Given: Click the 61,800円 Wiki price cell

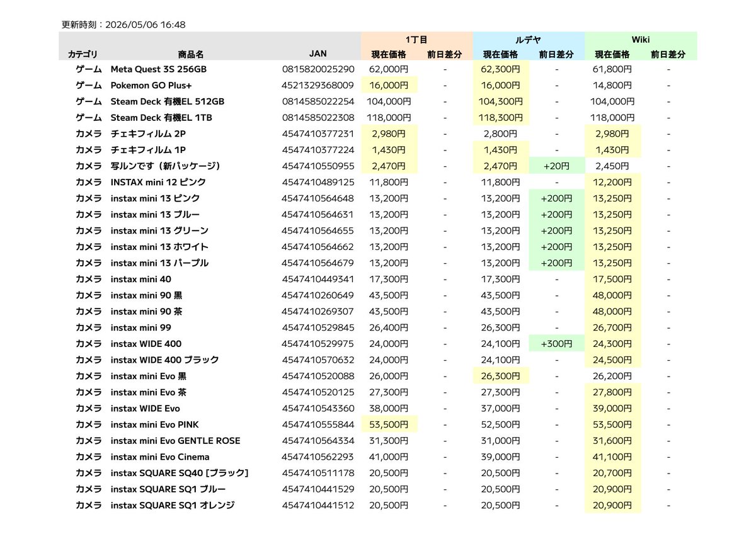Looking at the screenshot, I should [x=612, y=69].
